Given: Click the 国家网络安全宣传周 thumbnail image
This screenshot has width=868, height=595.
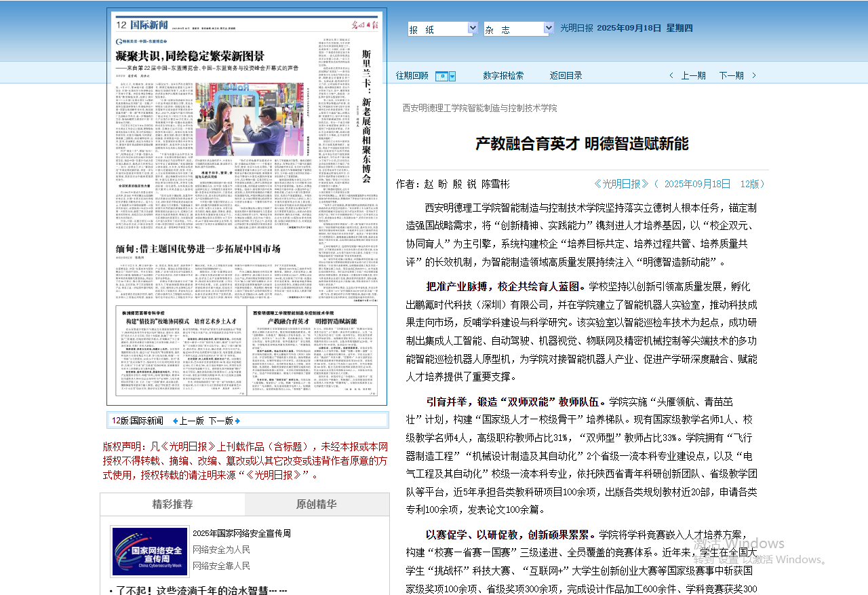Looking at the screenshot, I should (150, 552).
